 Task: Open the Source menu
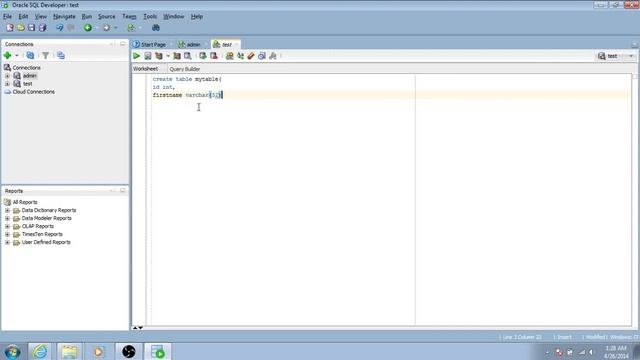107,17
